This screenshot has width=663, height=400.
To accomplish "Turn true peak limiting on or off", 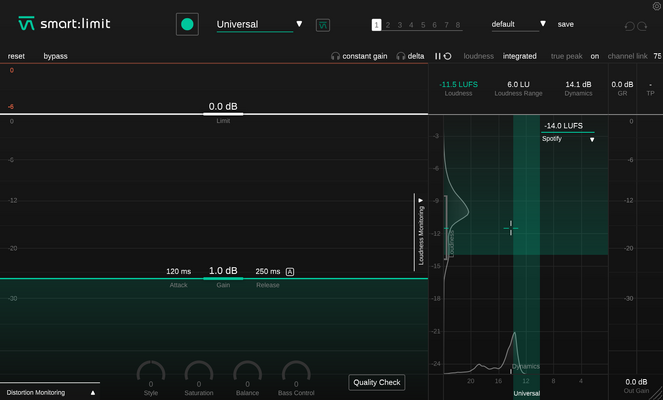I will pos(595,56).
